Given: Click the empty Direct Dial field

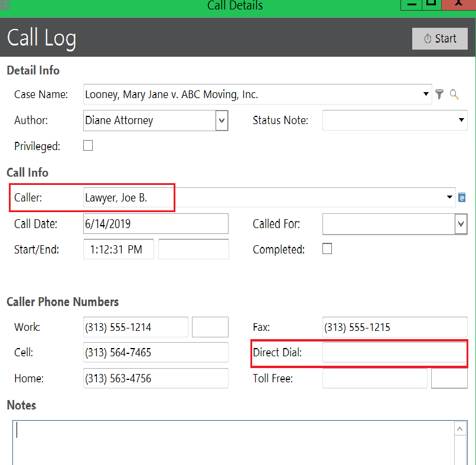Looking at the screenshot, I should pos(395,352).
